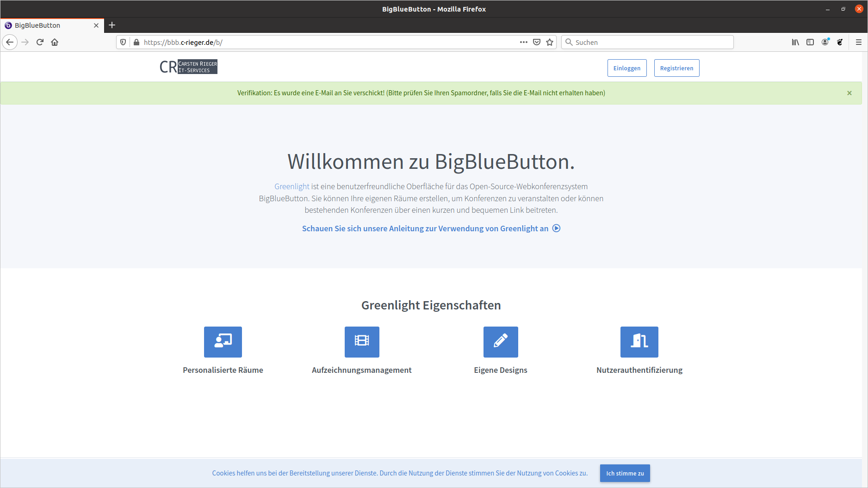This screenshot has width=868, height=488.
Task: Click the play circle icon after tutorial link
Action: [x=557, y=228]
